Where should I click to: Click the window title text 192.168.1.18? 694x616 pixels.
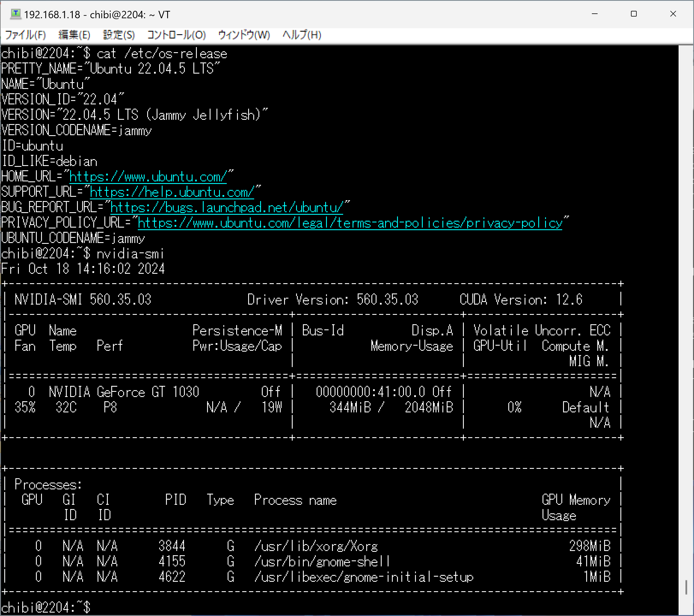(52, 15)
